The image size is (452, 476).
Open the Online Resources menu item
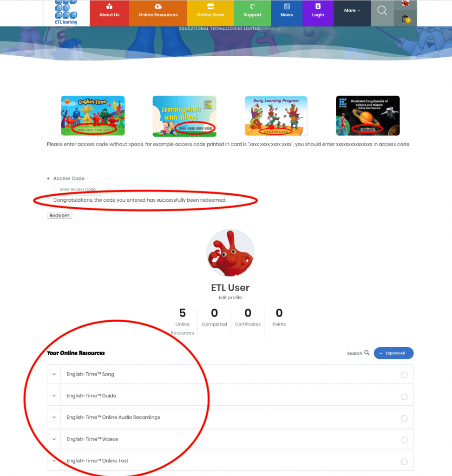coord(158,13)
